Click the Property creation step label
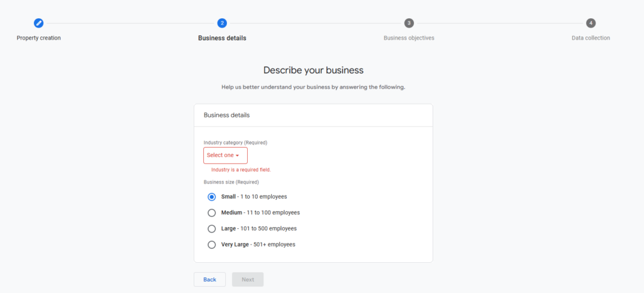The width and height of the screenshot is (644, 293). click(38, 38)
